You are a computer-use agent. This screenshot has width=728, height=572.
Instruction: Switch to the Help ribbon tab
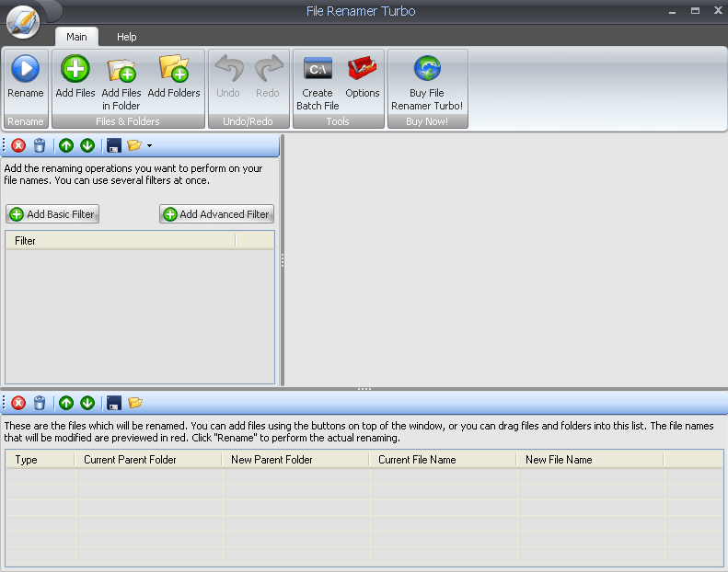point(126,37)
